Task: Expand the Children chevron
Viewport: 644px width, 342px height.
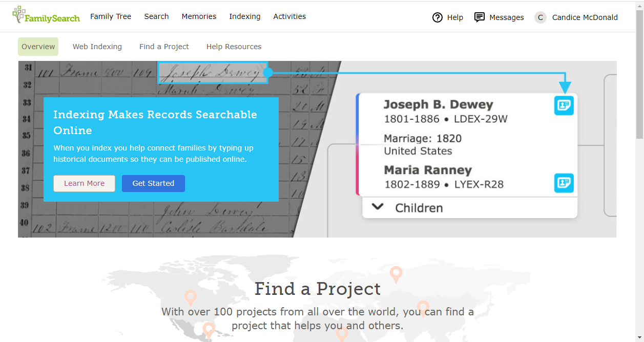Action: click(x=378, y=207)
